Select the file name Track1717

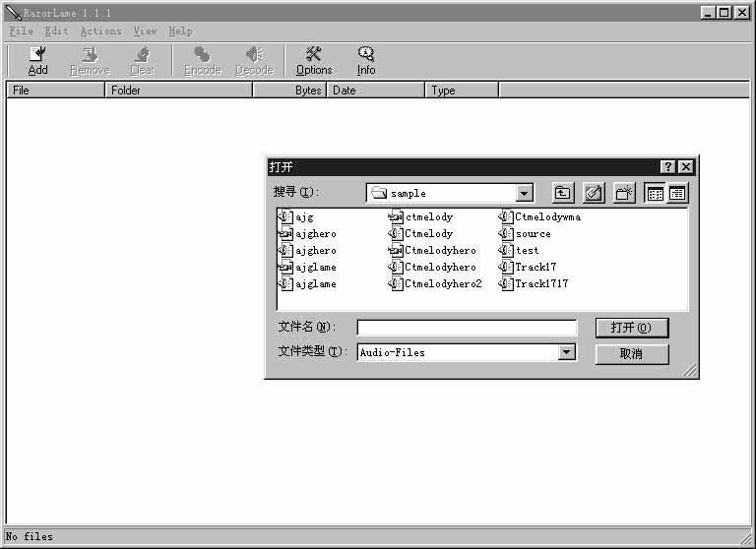point(541,283)
